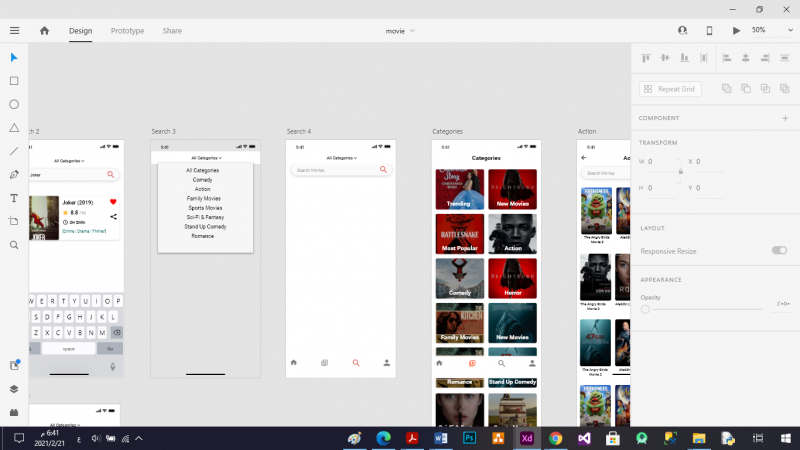Open Microsoft Word from the taskbar
800x450 pixels.
441,438
